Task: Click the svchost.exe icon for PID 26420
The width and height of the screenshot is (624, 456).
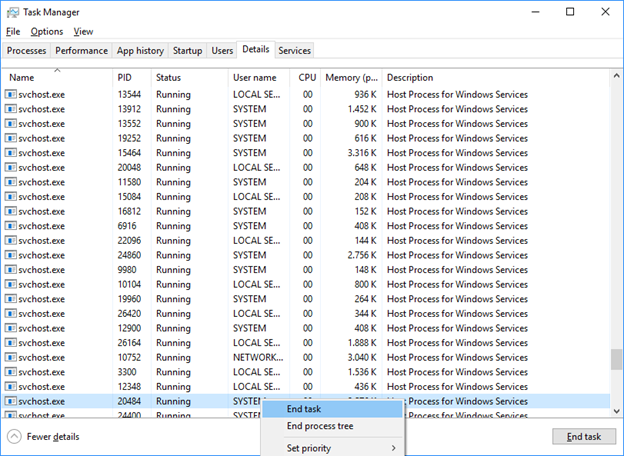Action: [10, 314]
